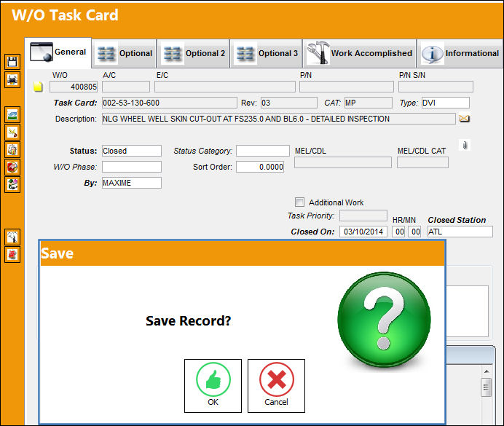Click the green figure with purple balloon icon
Image resolution: width=504 pixels, height=426 pixels.
pyautogui.click(x=12, y=185)
